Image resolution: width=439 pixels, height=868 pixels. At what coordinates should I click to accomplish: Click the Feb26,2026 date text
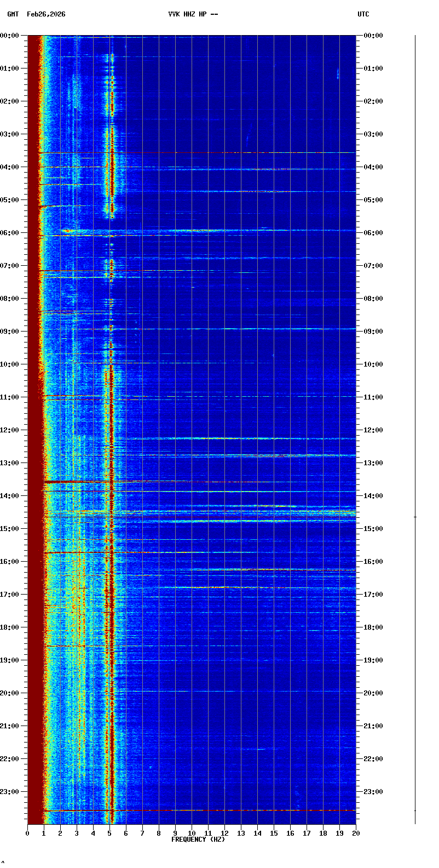pos(46,14)
